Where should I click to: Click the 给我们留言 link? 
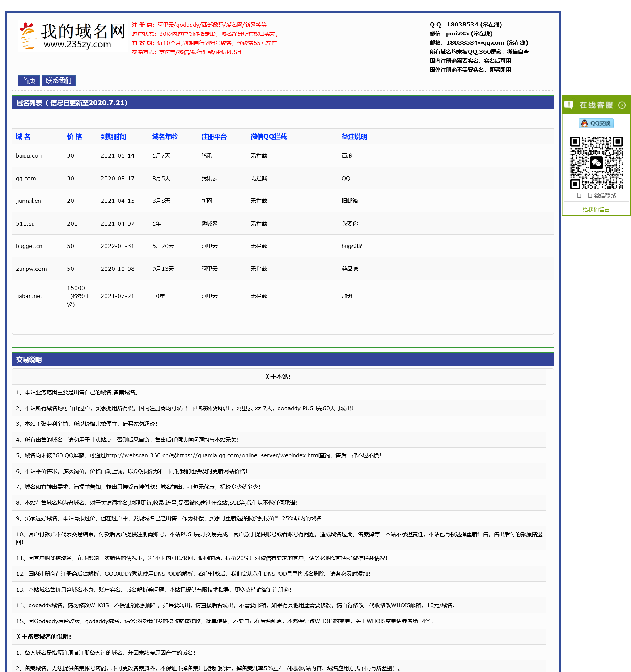[595, 209]
